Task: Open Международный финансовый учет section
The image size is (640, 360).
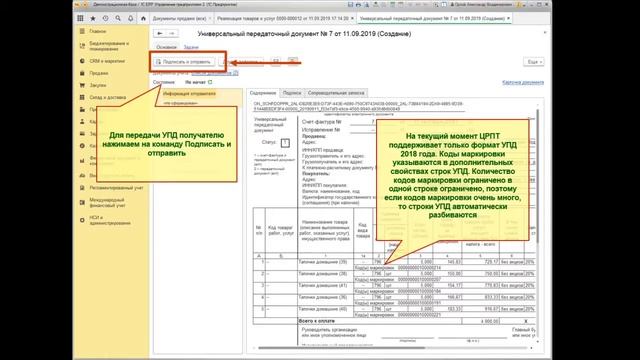Action: [107, 203]
